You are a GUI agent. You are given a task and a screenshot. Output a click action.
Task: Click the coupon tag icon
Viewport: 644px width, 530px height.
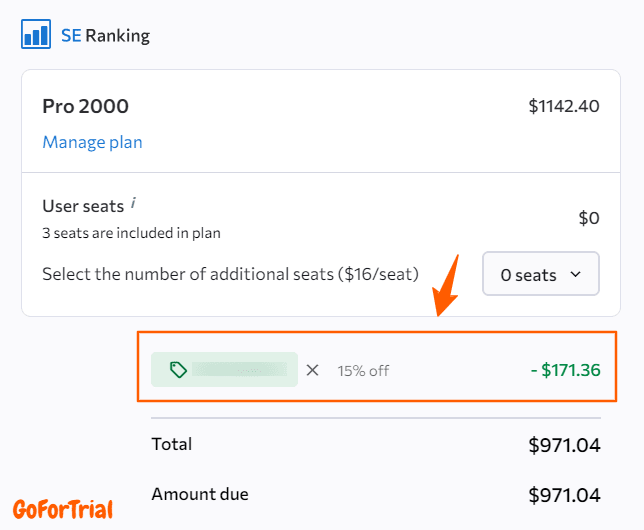pos(178,370)
